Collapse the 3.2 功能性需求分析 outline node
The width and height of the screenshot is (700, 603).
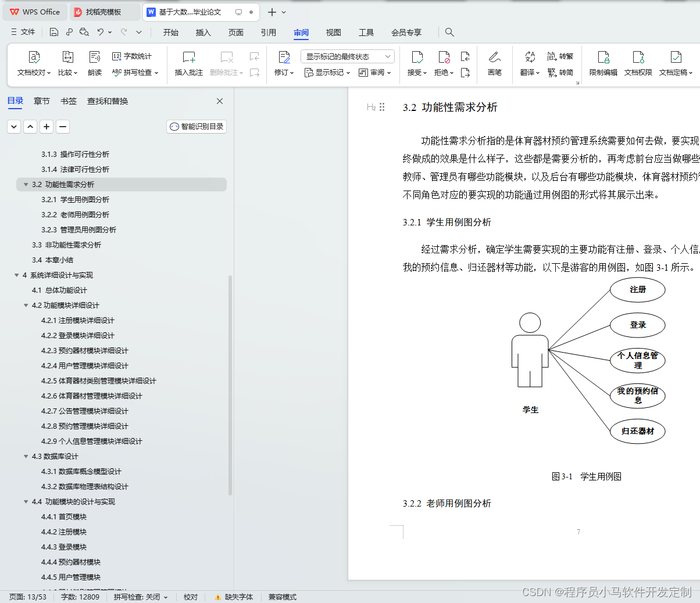click(26, 184)
